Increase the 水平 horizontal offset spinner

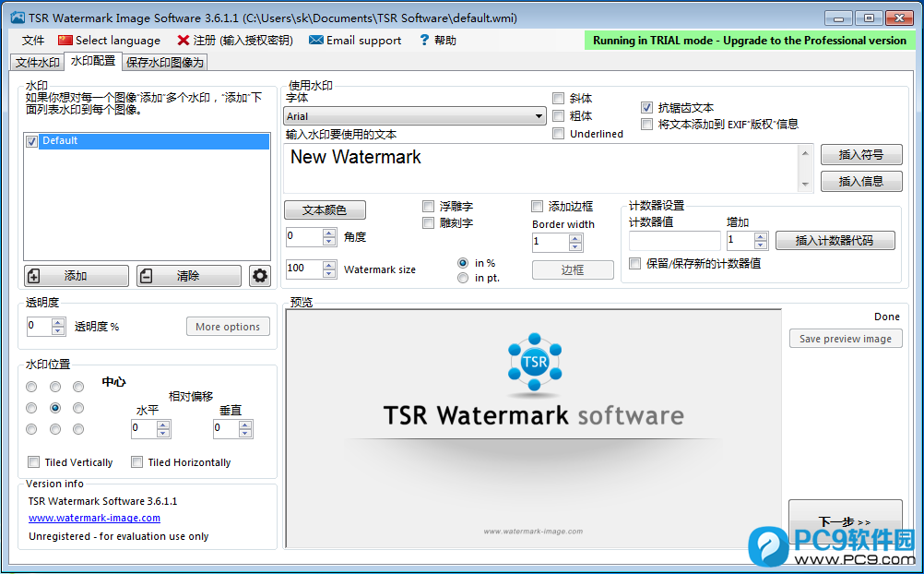(163, 425)
